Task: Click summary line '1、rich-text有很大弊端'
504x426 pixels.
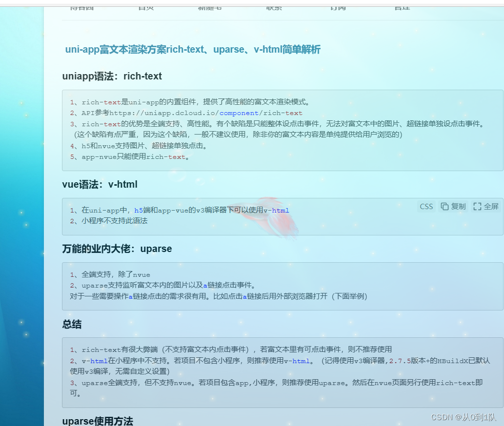Action: tap(231, 349)
